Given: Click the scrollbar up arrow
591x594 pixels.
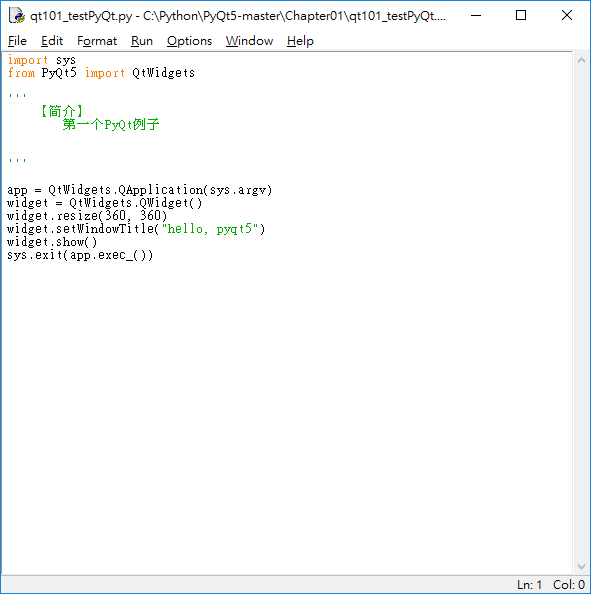Looking at the screenshot, I should pyautogui.click(x=581, y=60).
